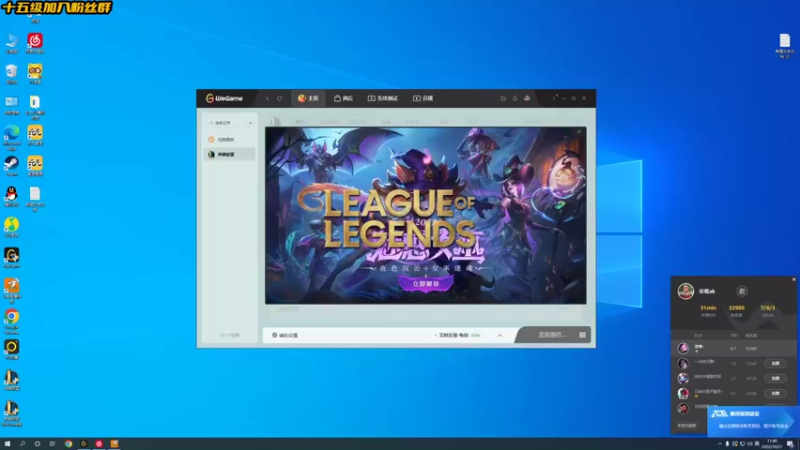Open the notification bell in WeGame title bar
800x450 pixels.
point(515,98)
